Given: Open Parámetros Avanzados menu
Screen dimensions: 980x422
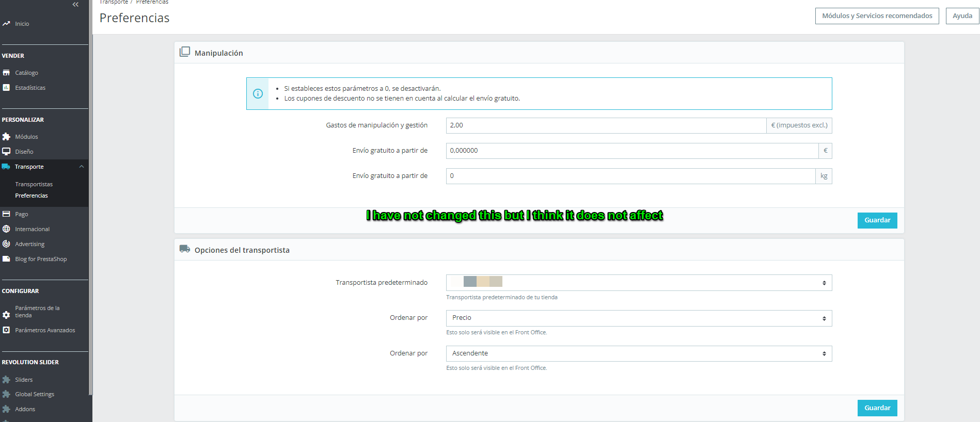Looking at the screenshot, I should 45,330.
